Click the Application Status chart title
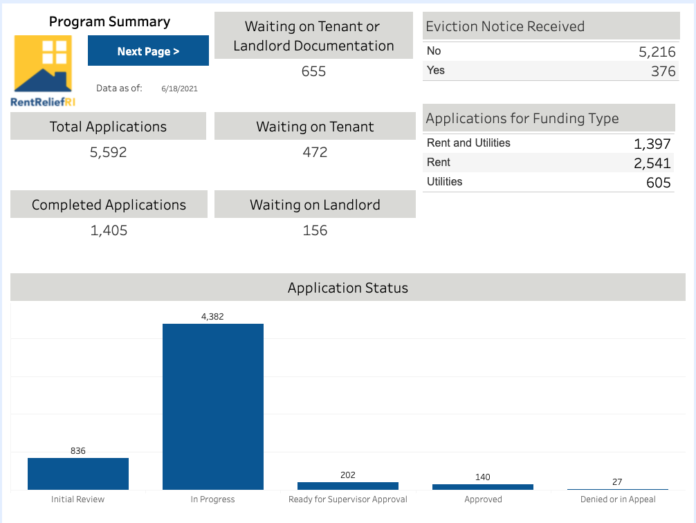The height and width of the screenshot is (523, 696). pyautogui.click(x=348, y=287)
